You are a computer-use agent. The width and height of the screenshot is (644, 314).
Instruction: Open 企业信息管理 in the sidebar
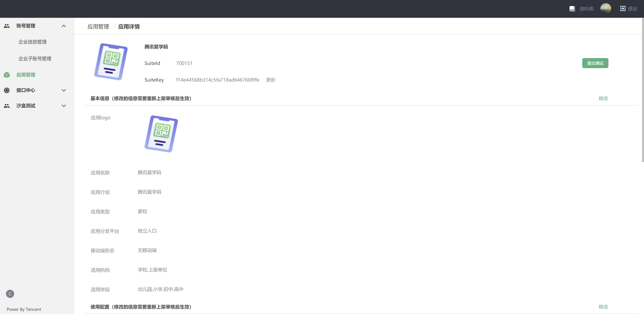[x=33, y=42]
